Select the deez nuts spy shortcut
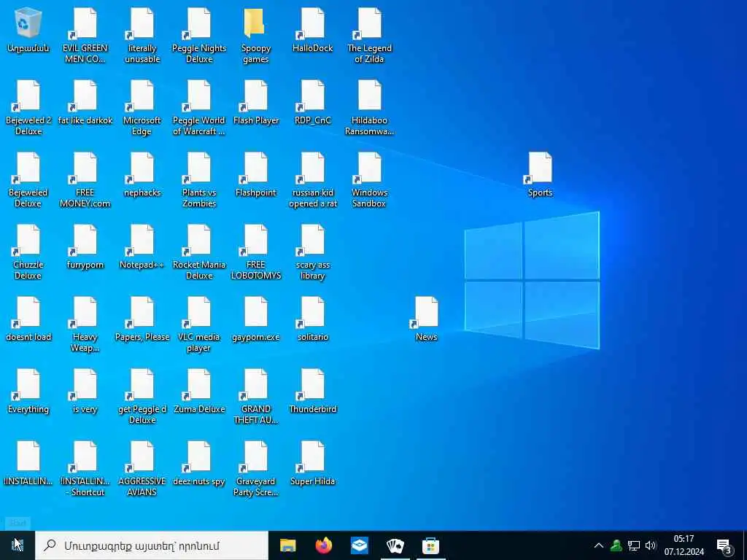The width and height of the screenshot is (747, 560). point(199,464)
